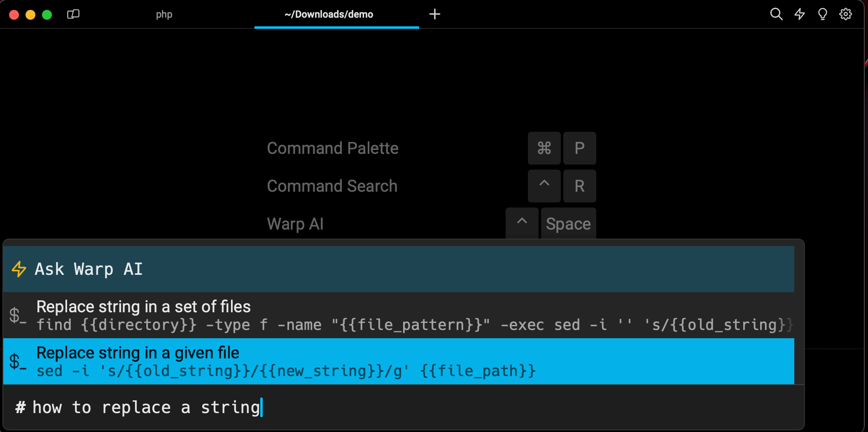Select the ~/Downloads/demo tab

click(x=329, y=14)
